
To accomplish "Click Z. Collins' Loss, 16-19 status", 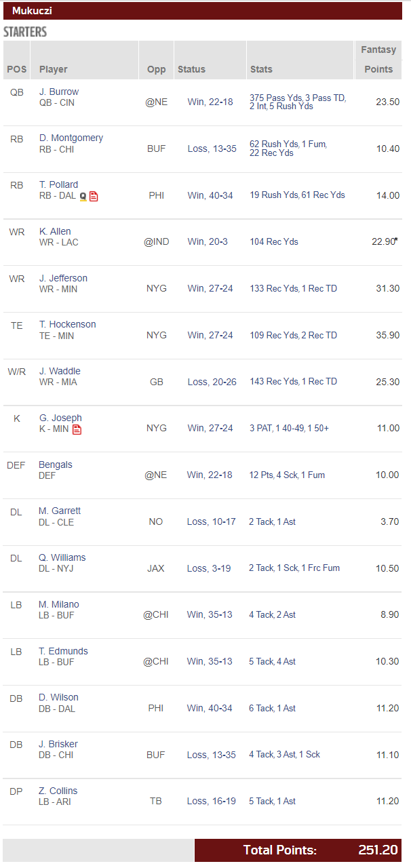I will pos(212,801).
